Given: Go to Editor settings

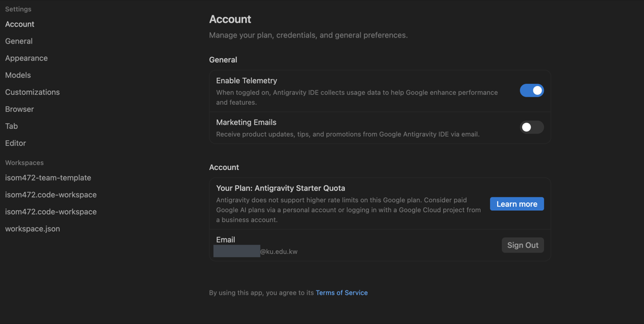Looking at the screenshot, I should coord(16,143).
